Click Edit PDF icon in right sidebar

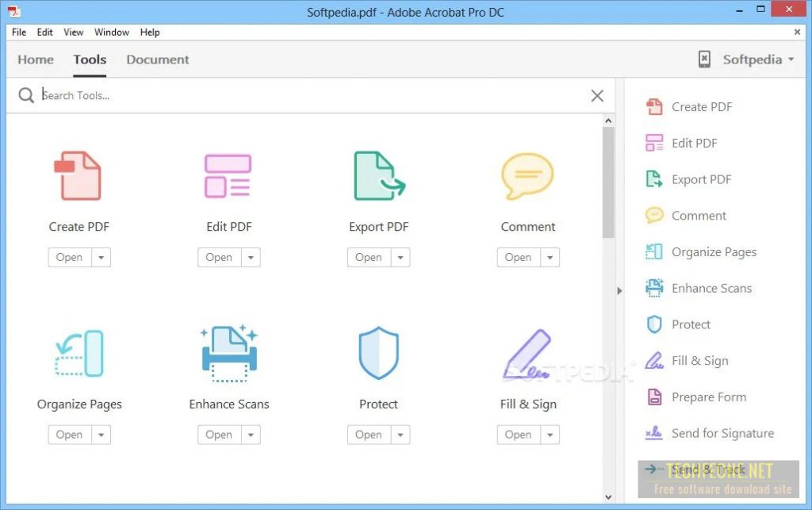[x=654, y=143]
